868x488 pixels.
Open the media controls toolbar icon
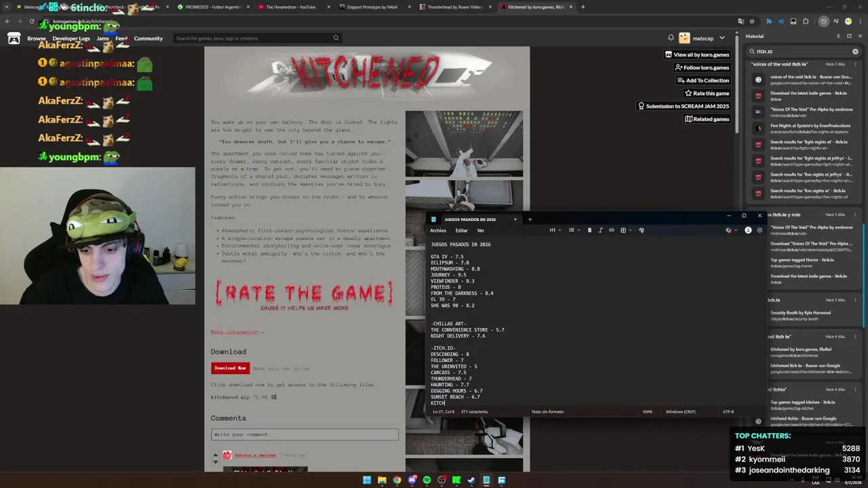point(837,21)
